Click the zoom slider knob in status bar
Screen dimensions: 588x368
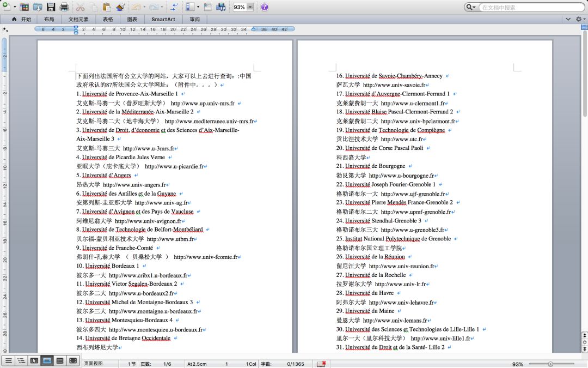[550, 364]
